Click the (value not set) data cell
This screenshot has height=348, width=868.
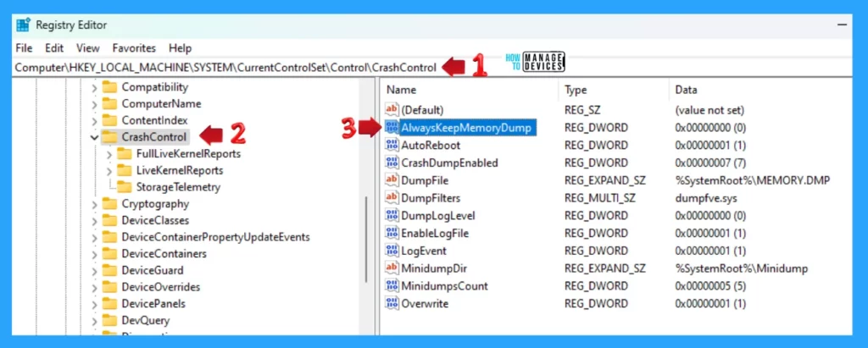(709, 110)
